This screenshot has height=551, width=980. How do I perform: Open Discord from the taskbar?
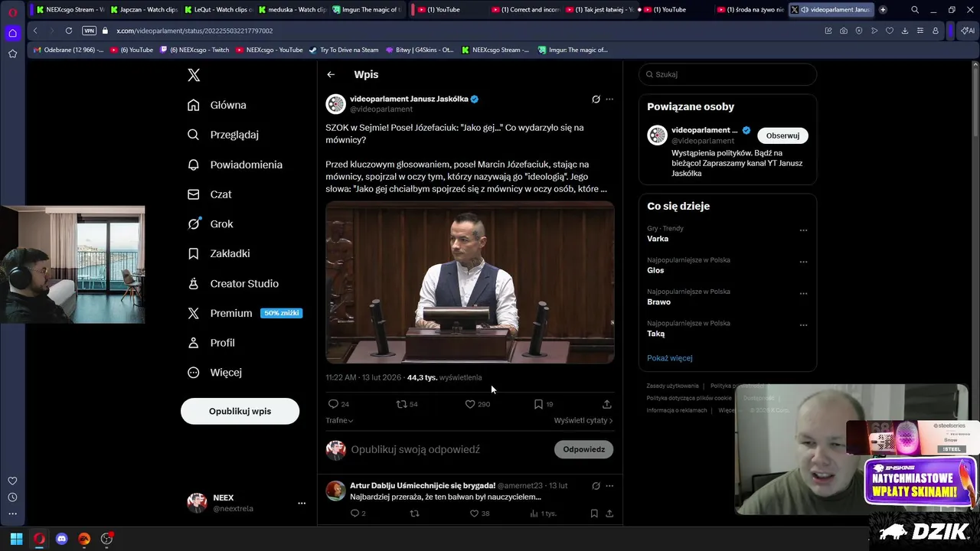coord(62,539)
